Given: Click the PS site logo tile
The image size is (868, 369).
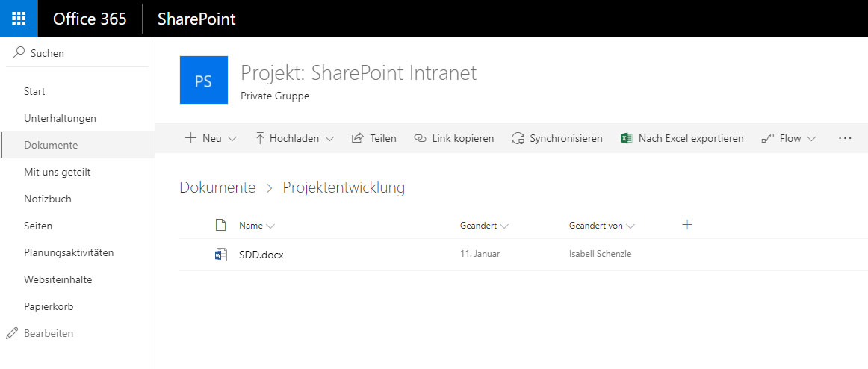Looking at the screenshot, I should pyautogui.click(x=204, y=80).
